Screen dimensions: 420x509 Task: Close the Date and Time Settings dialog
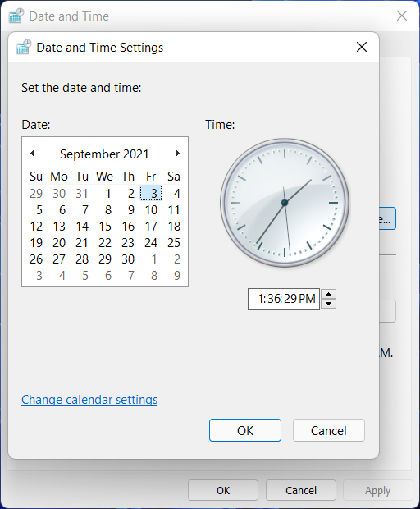(x=362, y=47)
